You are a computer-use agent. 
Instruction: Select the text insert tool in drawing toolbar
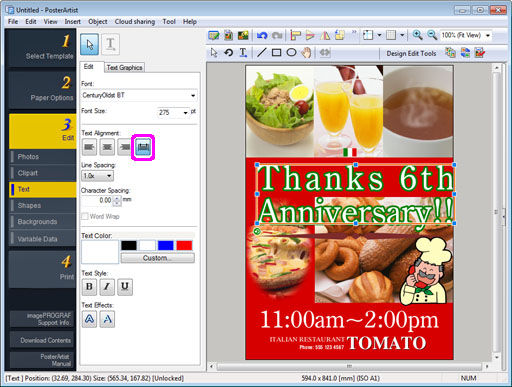point(243,53)
